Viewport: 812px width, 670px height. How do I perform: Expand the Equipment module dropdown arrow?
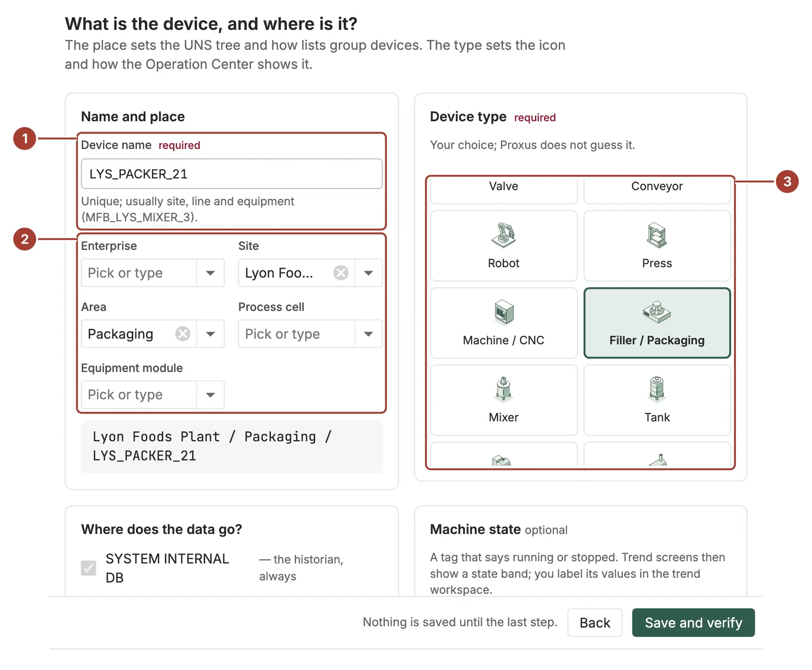[210, 395]
